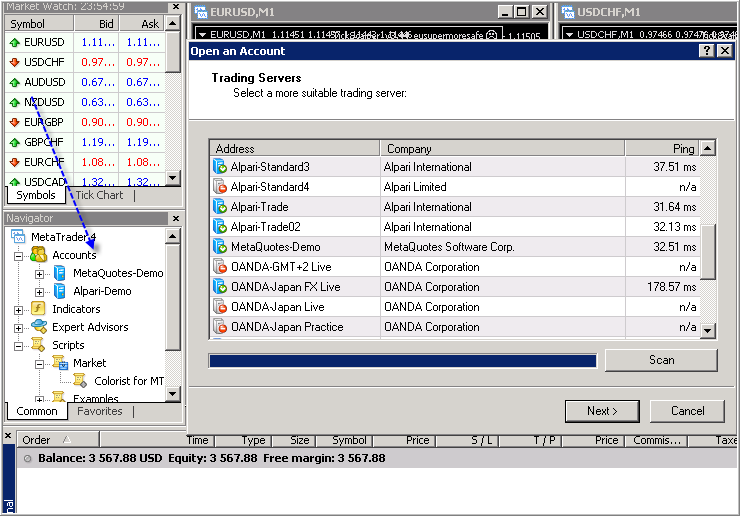Click the Colorist for MT script icon

pos(80,381)
